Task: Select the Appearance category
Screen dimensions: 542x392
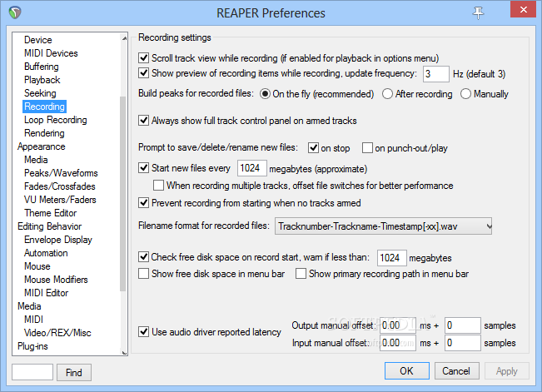Action: (x=42, y=146)
